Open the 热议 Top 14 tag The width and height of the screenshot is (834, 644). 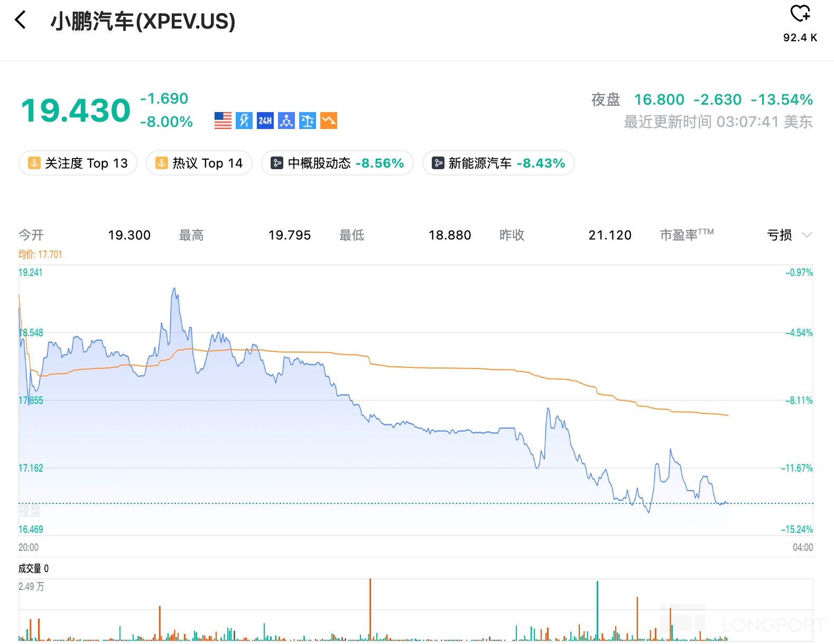coord(199,163)
